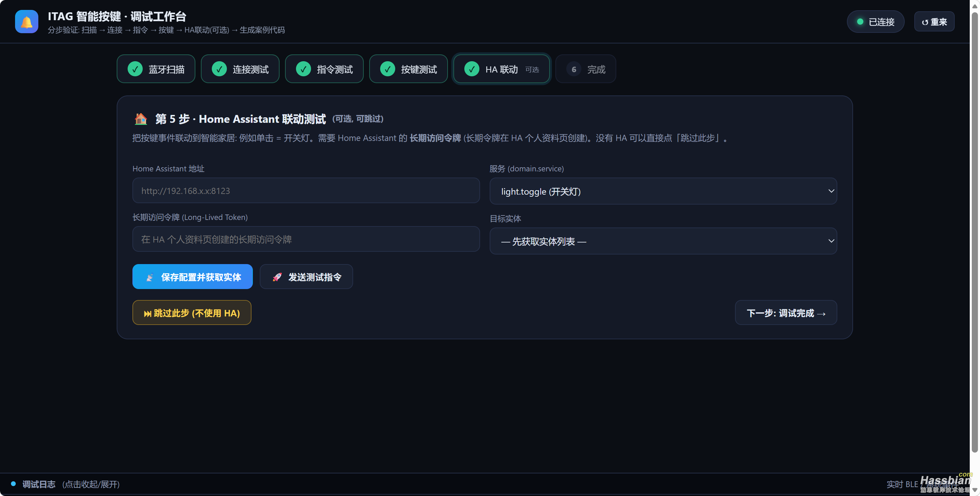Jump to the 完成 step
Screen dimensions: 980x496
click(585, 69)
